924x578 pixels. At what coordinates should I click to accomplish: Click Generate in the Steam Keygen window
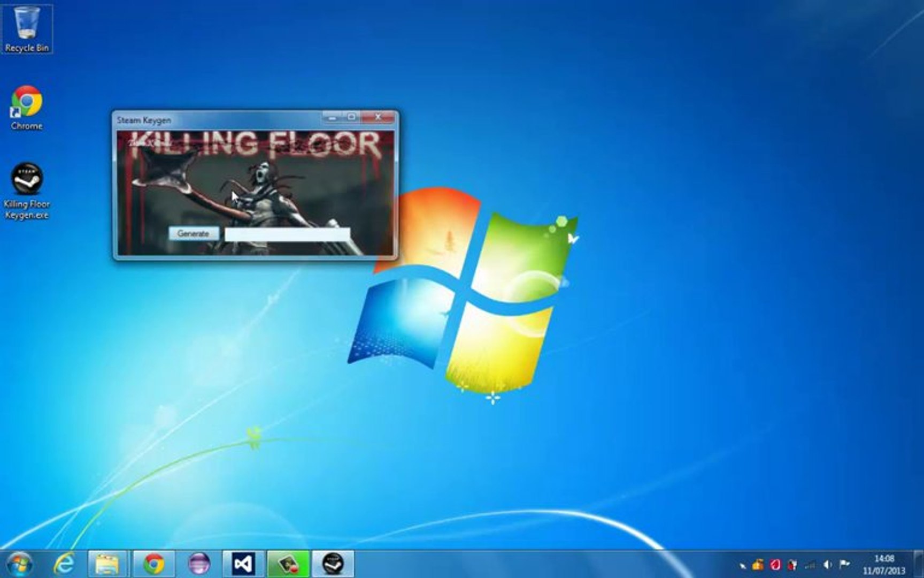(195, 233)
